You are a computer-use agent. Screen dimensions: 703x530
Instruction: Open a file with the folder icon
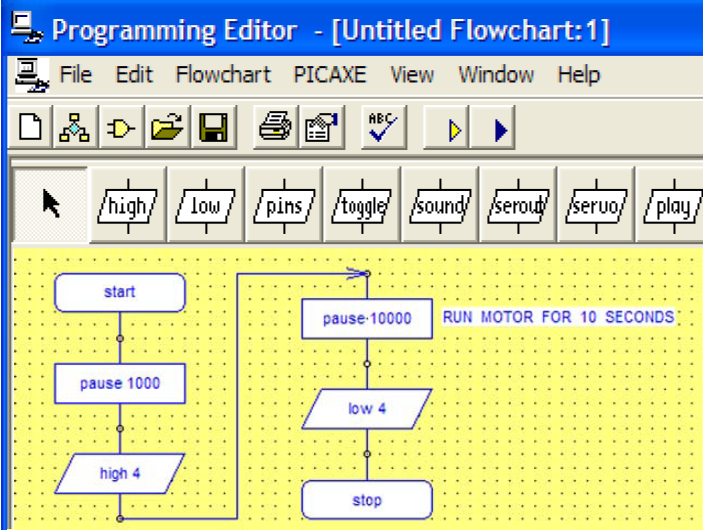tap(167, 127)
